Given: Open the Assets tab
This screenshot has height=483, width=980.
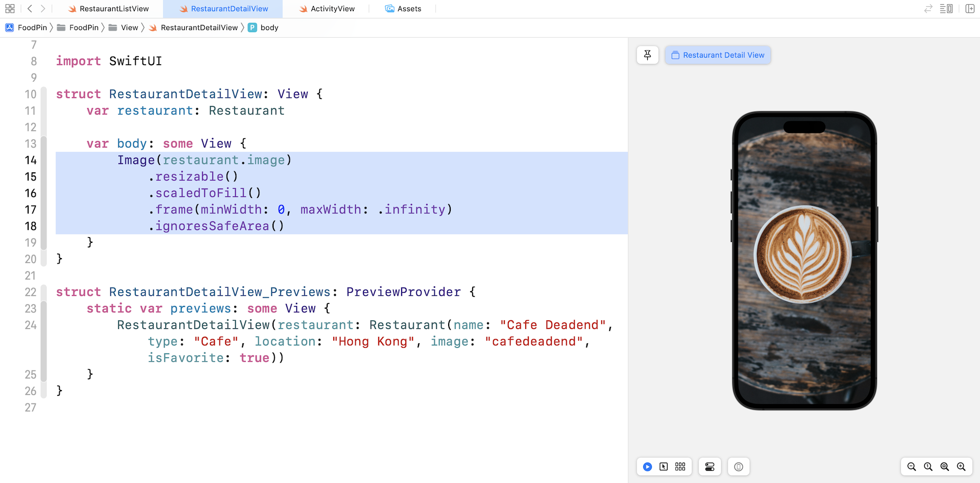Looking at the screenshot, I should point(403,9).
